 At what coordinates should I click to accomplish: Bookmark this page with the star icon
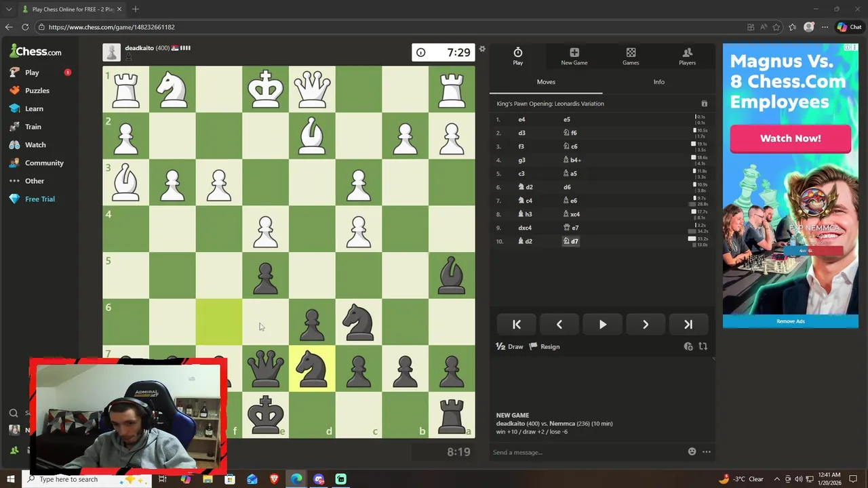click(x=776, y=27)
